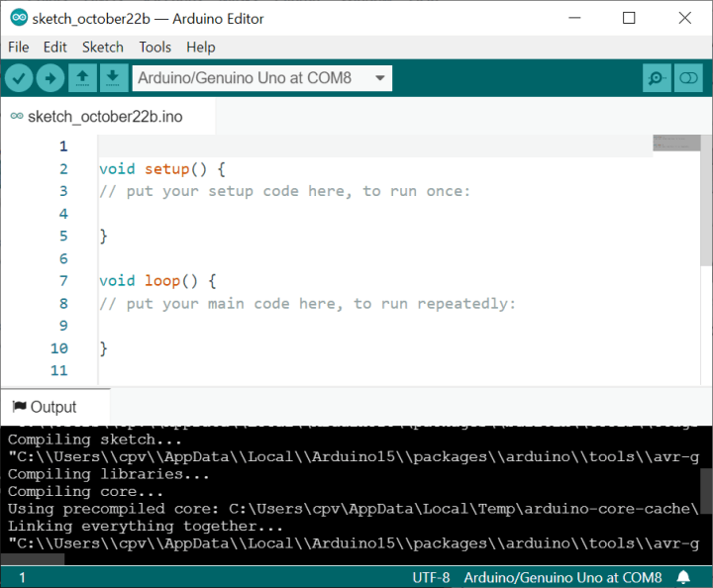Open the File menu
Viewport: 713px width, 588px height.
click(19, 48)
